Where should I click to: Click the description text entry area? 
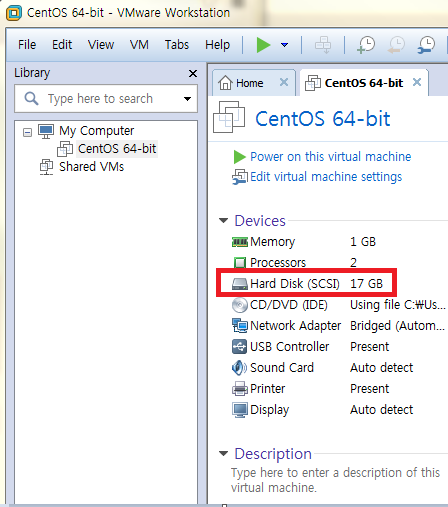pos(335,480)
